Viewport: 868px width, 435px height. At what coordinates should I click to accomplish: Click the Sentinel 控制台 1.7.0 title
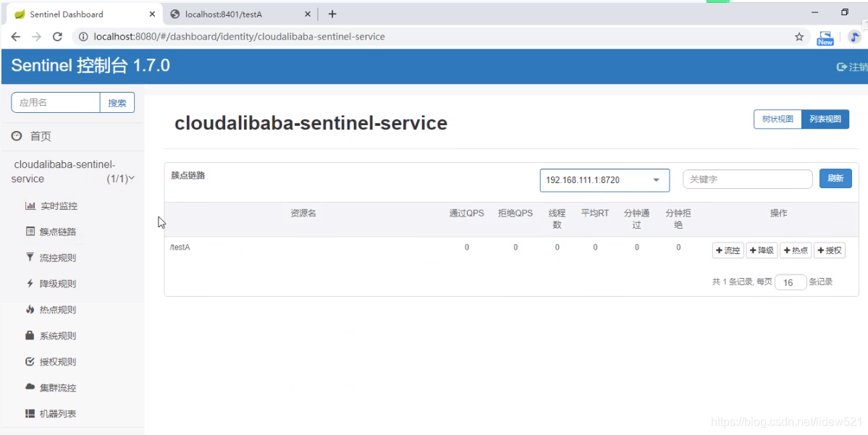tap(90, 66)
